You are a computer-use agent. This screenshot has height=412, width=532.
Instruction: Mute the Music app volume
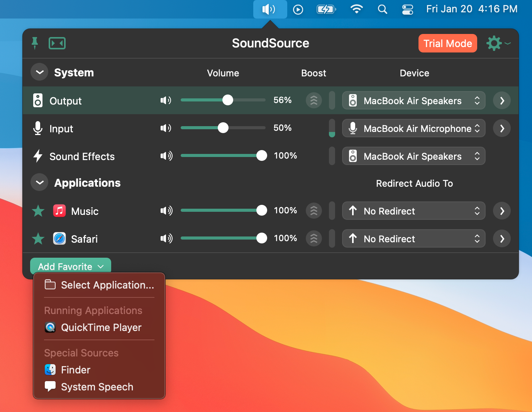click(166, 211)
